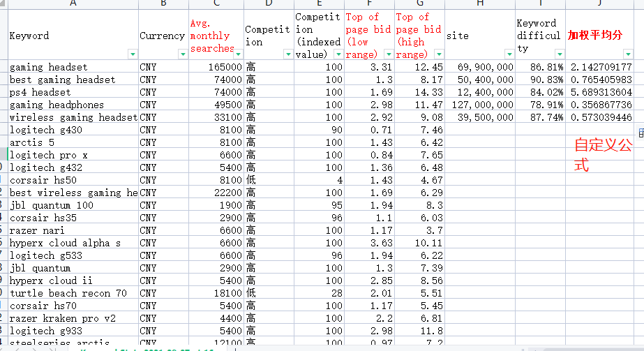Viewport: 644px width, 351px height.
Task: Select the competition index value 4
Action: tap(319, 180)
